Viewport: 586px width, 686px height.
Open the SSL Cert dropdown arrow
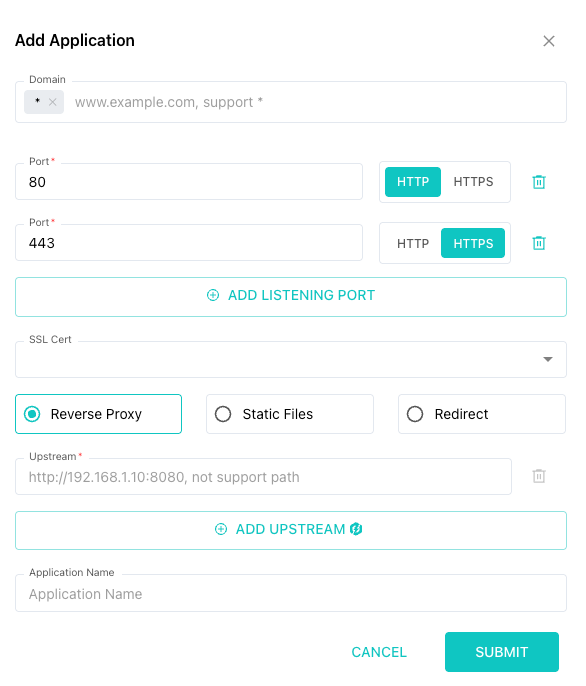point(548,359)
